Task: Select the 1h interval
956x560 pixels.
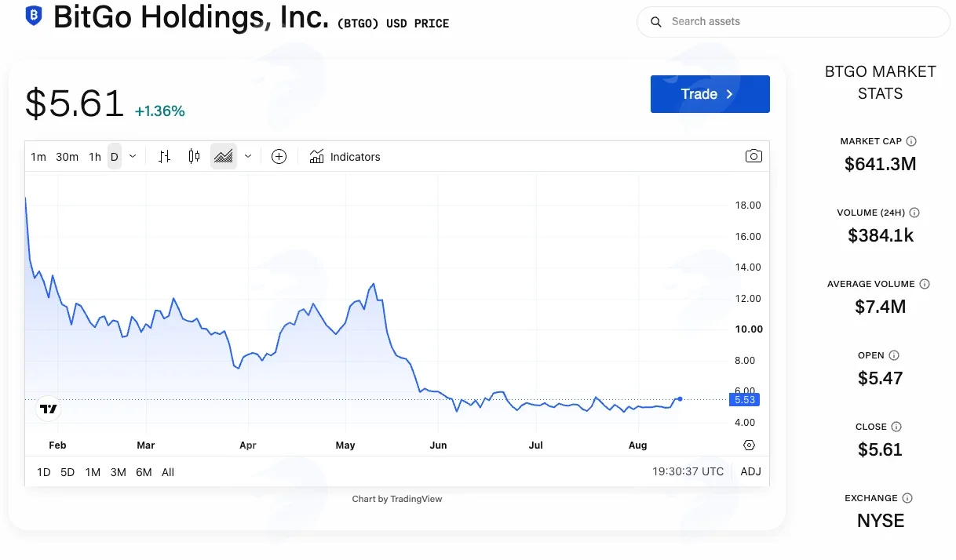Action: tap(94, 157)
